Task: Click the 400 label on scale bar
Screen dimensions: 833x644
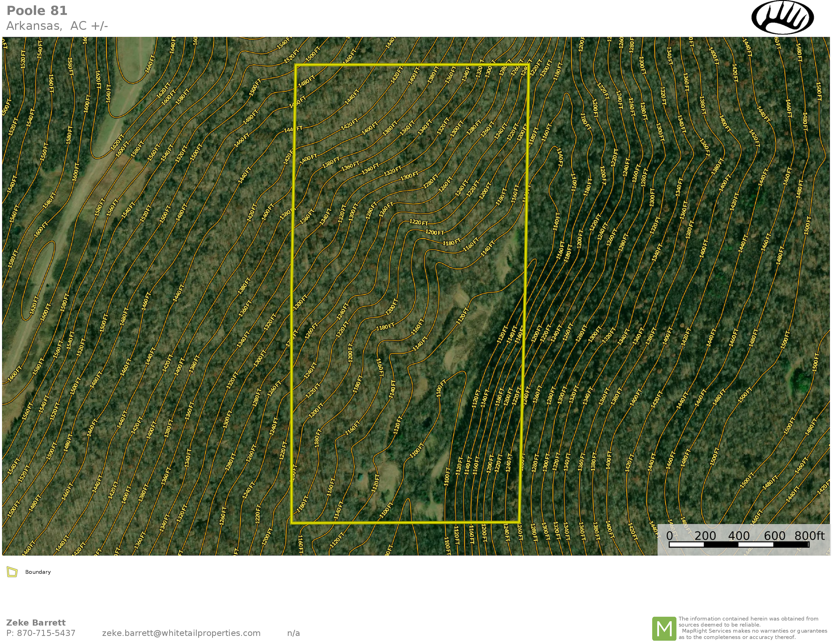Action: click(739, 536)
